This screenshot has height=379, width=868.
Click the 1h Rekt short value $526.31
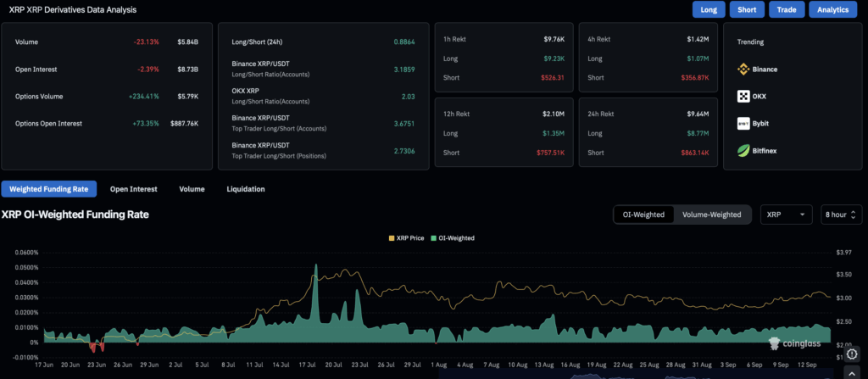coord(553,77)
